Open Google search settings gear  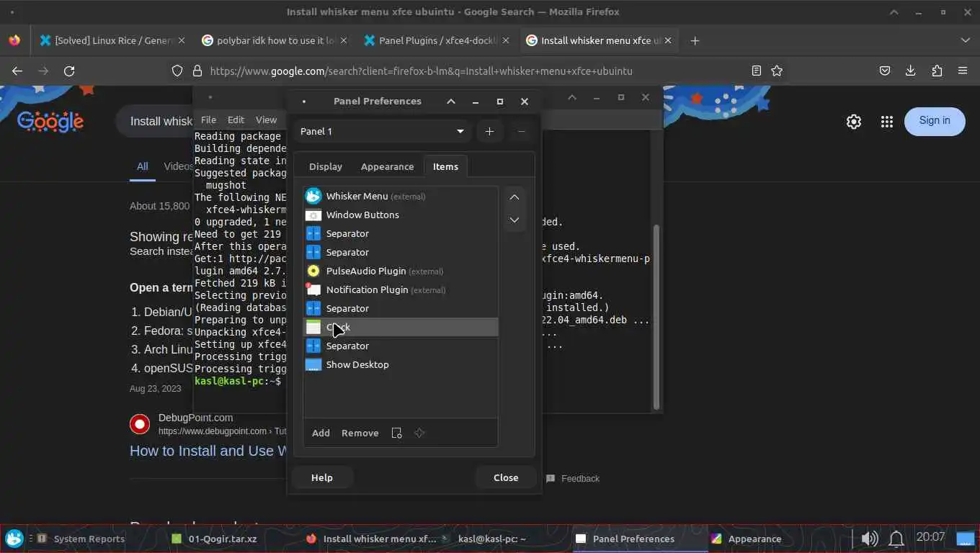854,122
